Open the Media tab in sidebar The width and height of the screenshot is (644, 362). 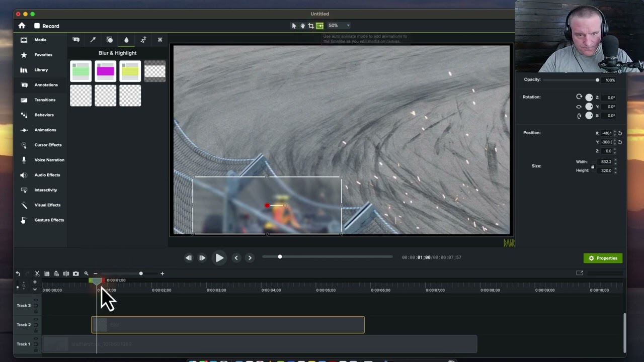point(40,40)
